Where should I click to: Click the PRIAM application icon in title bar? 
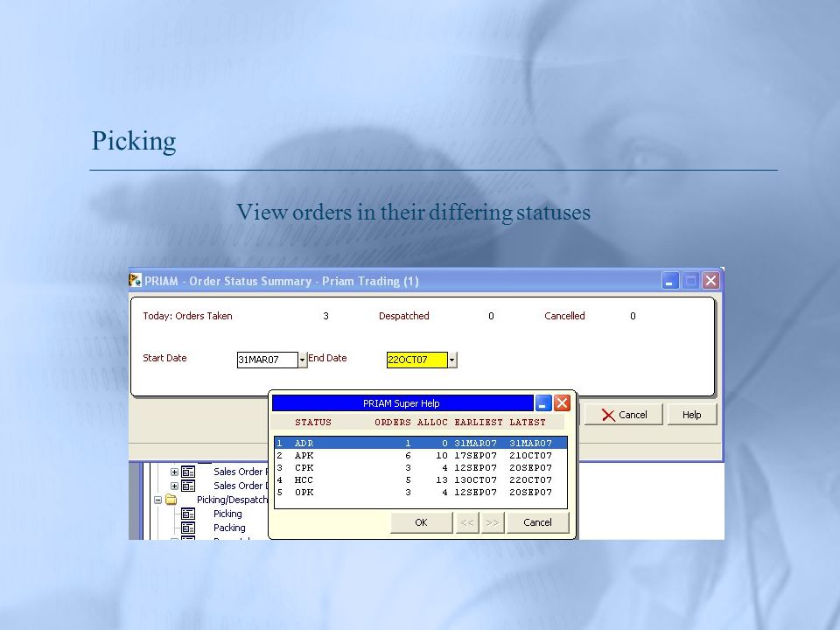point(136,280)
